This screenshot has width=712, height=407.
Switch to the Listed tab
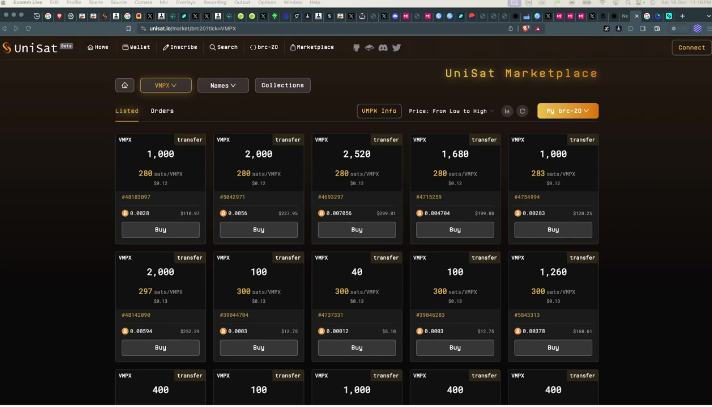point(127,111)
